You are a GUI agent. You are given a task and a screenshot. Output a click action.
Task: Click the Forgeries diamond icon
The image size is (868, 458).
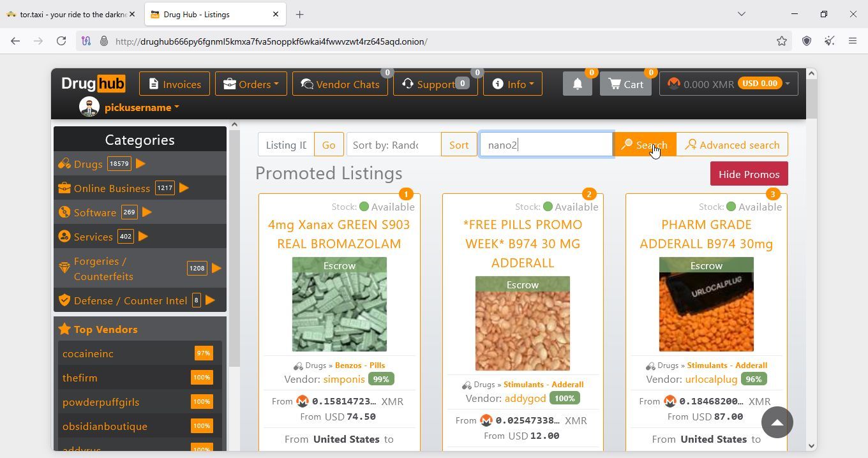[x=64, y=268]
